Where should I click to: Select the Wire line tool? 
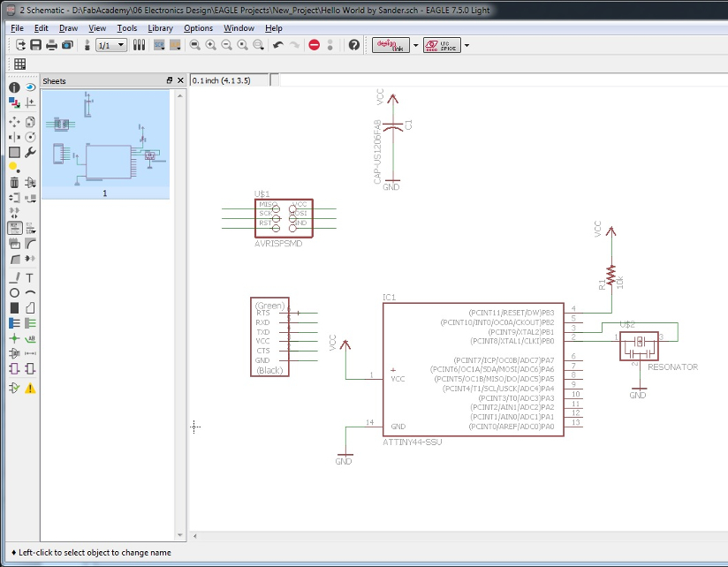pos(14,277)
